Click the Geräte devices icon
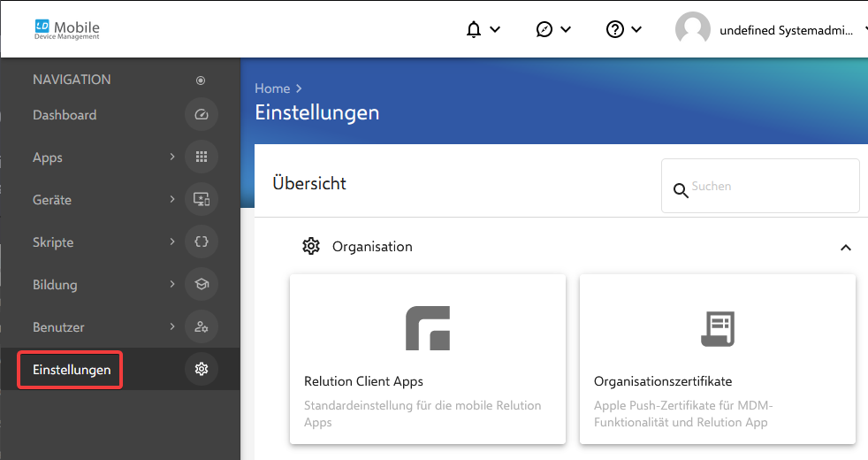Image resolution: width=868 pixels, height=460 pixels. 201,199
